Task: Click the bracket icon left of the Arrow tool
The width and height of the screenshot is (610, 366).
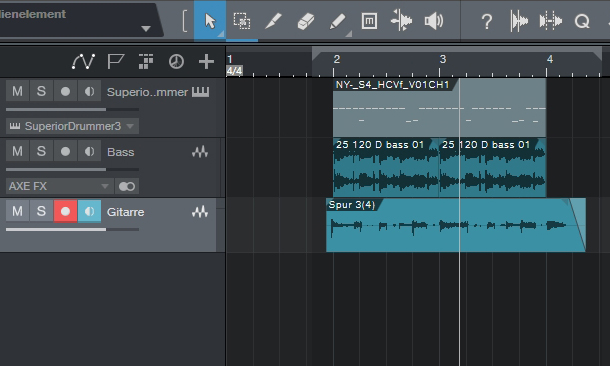Action: pyautogui.click(x=185, y=21)
